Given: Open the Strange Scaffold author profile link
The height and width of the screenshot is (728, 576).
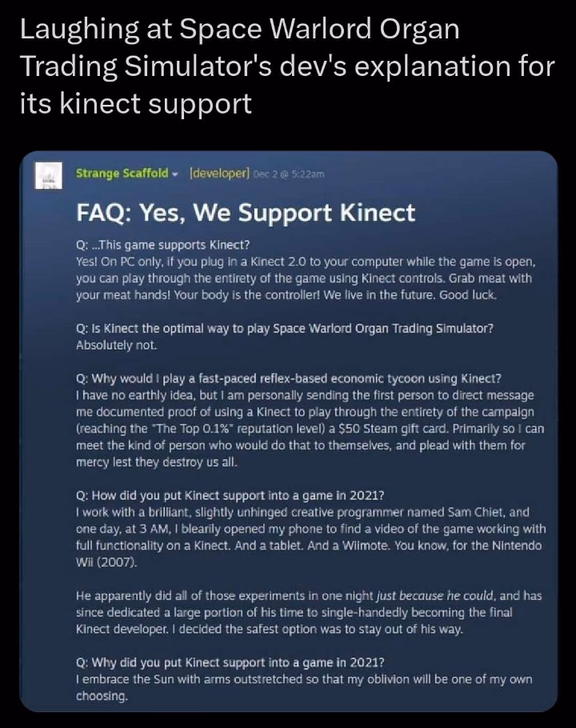Looking at the screenshot, I should 122,174.
